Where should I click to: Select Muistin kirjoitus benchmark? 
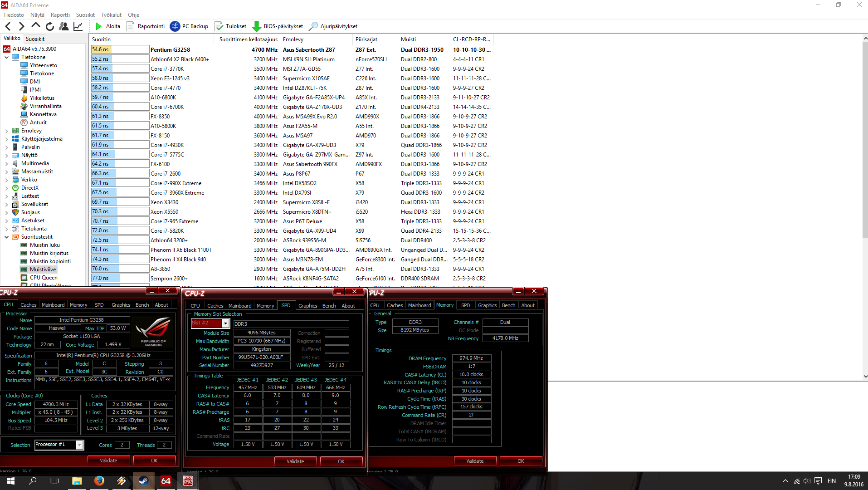tap(49, 253)
